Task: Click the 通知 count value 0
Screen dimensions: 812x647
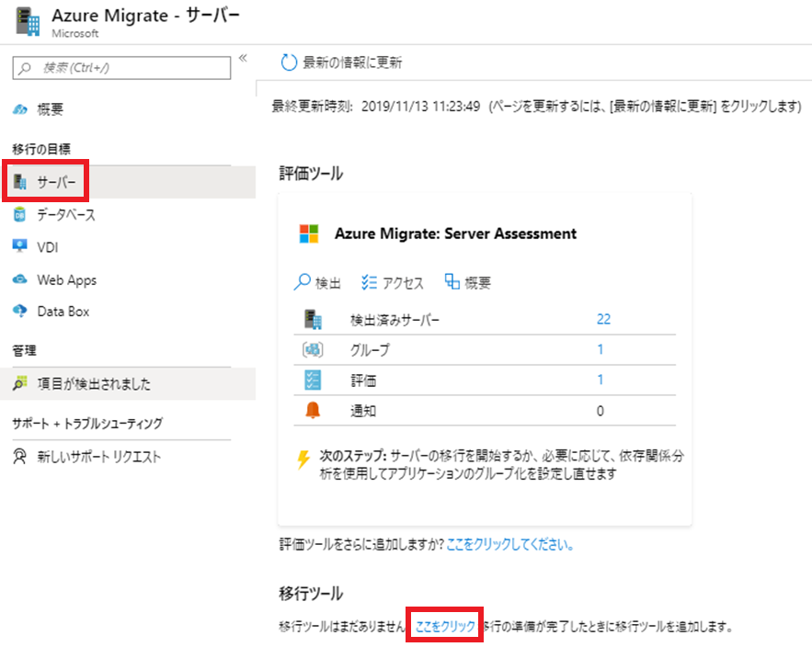Action: click(x=600, y=411)
